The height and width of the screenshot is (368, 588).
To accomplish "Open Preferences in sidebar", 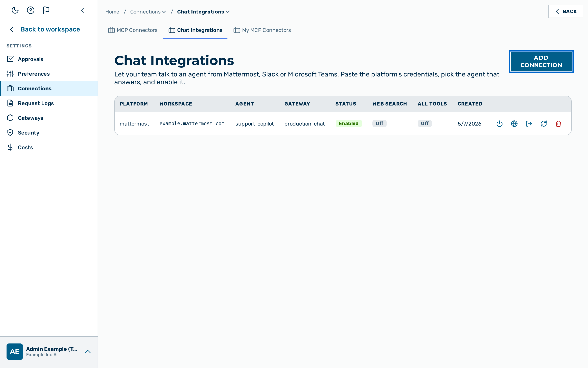I will [49, 74].
